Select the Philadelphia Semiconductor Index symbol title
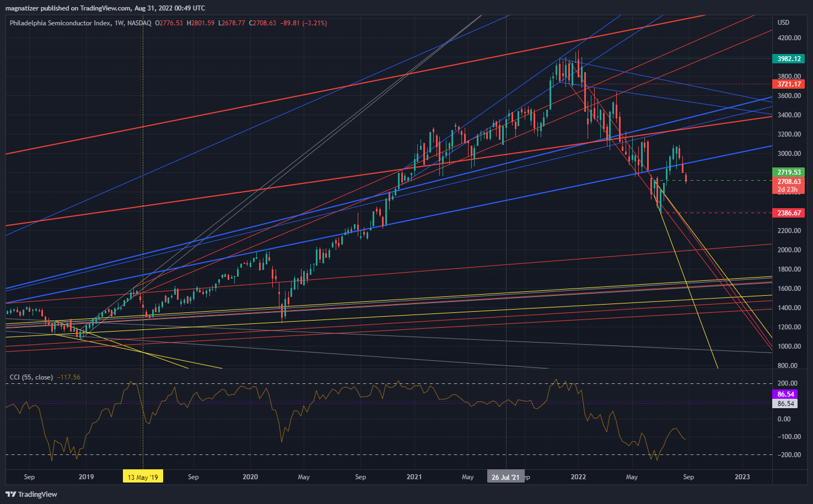 [x=60, y=23]
